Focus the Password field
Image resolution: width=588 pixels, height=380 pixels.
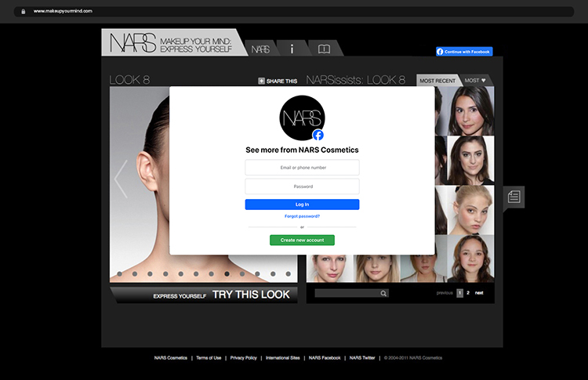(302, 186)
